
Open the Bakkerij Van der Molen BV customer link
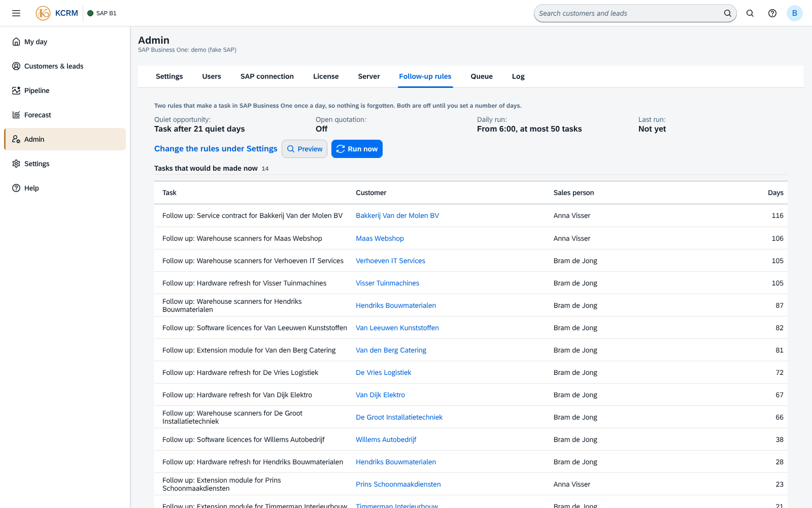tap(397, 215)
